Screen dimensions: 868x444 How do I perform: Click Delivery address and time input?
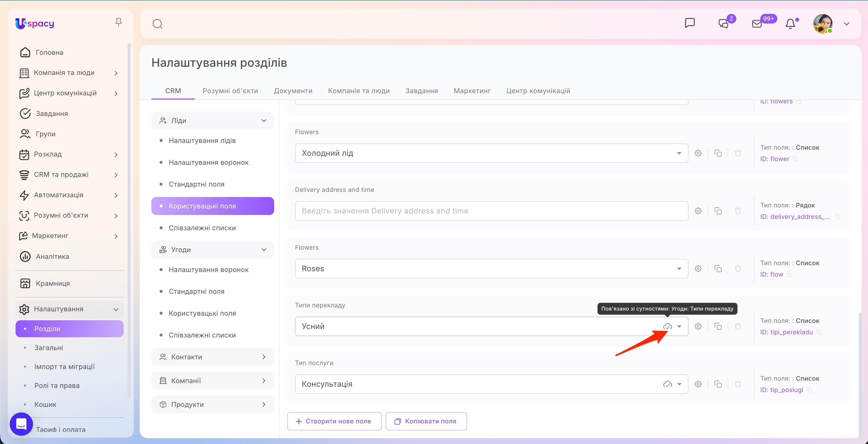(x=491, y=211)
